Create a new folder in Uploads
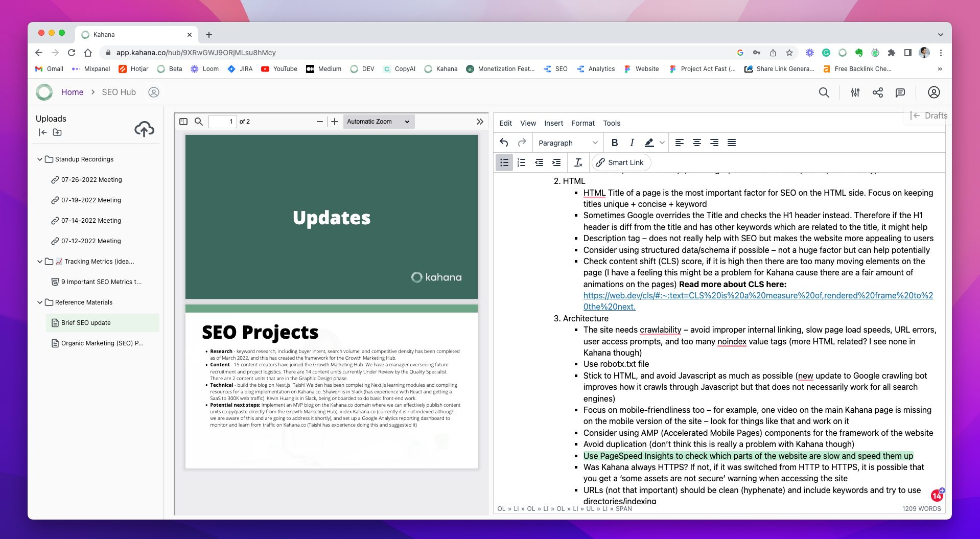The height and width of the screenshot is (539, 980). click(57, 132)
